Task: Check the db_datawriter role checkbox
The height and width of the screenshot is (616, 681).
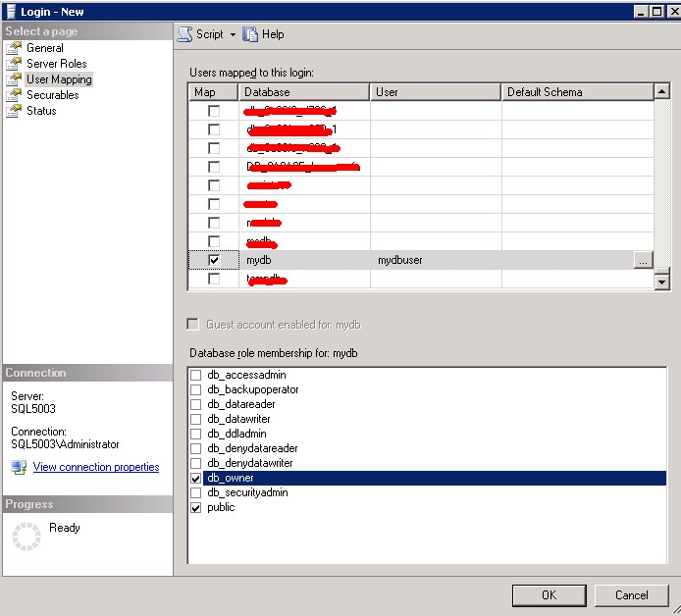Action: tap(196, 420)
